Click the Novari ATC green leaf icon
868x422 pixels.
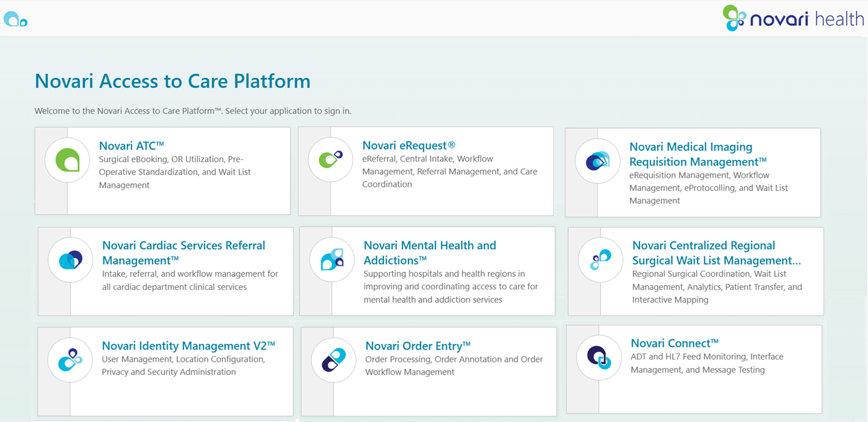click(x=67, y=160)
